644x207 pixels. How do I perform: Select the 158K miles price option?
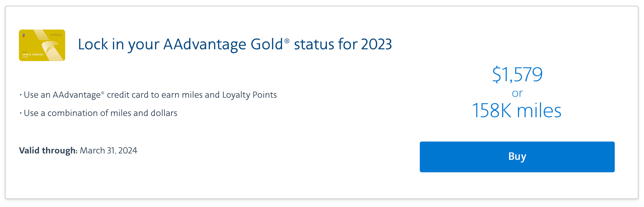(x=517, y=111)
